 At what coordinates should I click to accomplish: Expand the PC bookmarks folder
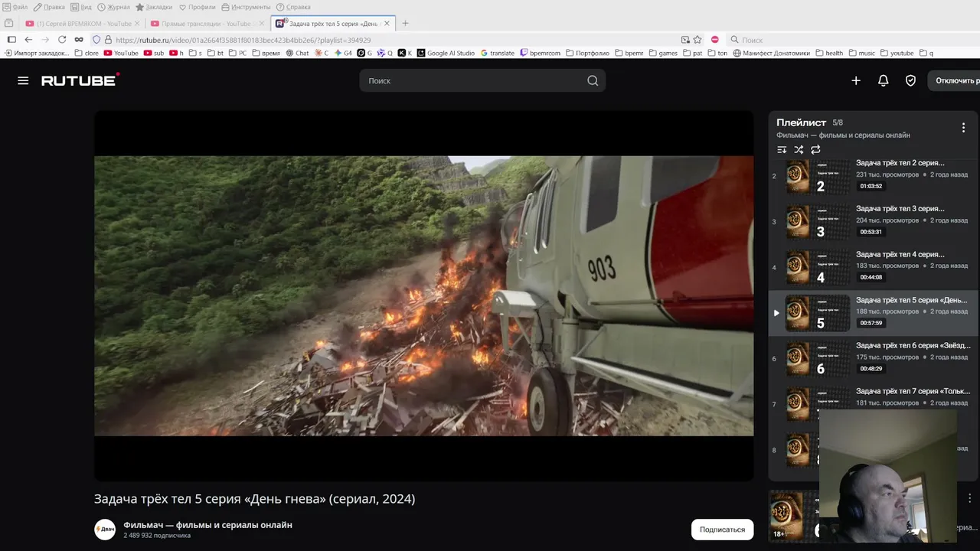pos(237,53)
